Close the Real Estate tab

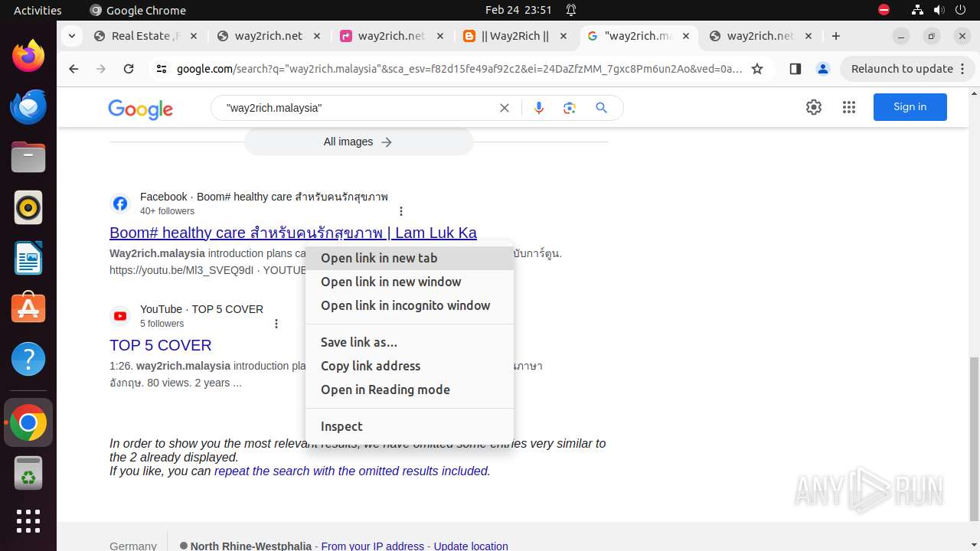point(193,36)
